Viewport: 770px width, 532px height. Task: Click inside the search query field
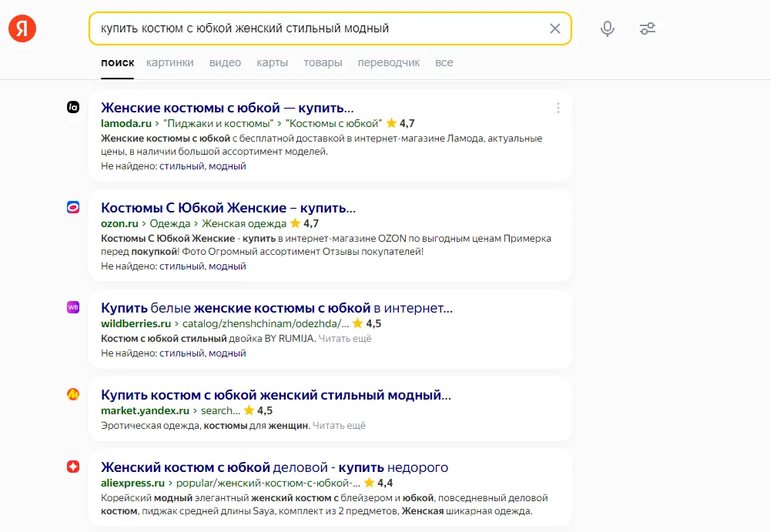pos(320,28)
